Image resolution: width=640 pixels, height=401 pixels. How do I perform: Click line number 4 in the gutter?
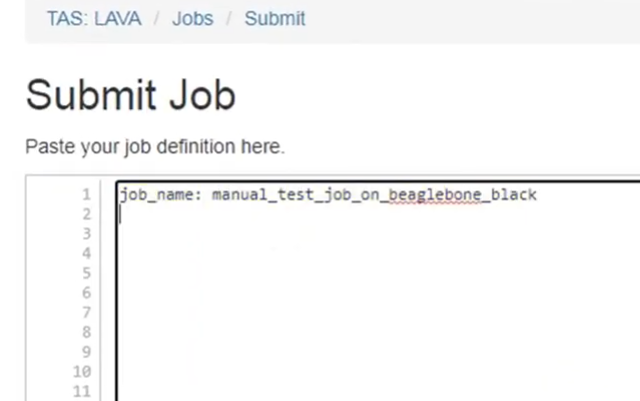click(x=87, y=253)
